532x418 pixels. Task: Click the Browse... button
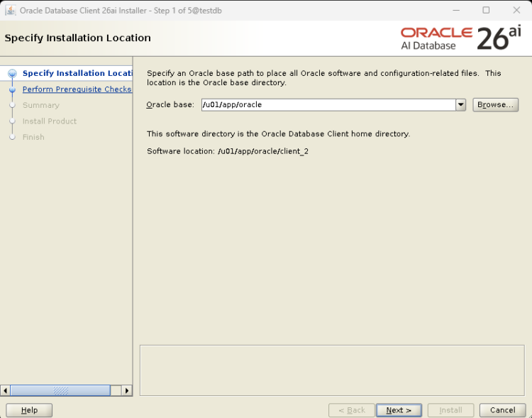[495, 104]
